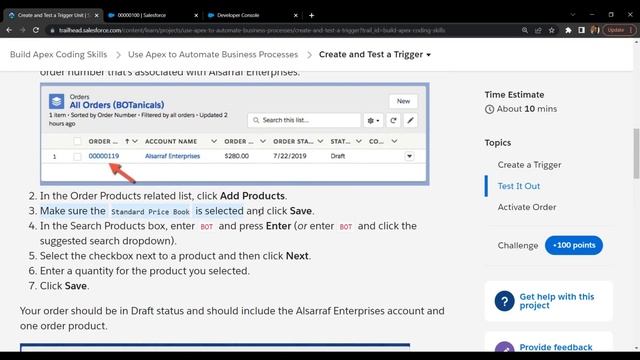This screenshot has height=360, width=640.
Task: Bookmark the page with the star icon
Action: pyautogui.click(x=551, y=30)
